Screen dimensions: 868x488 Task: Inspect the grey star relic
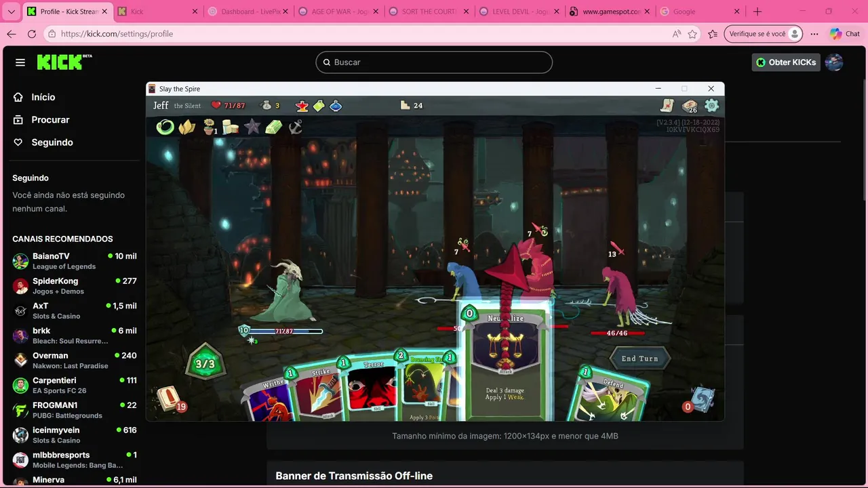(252, 127)
